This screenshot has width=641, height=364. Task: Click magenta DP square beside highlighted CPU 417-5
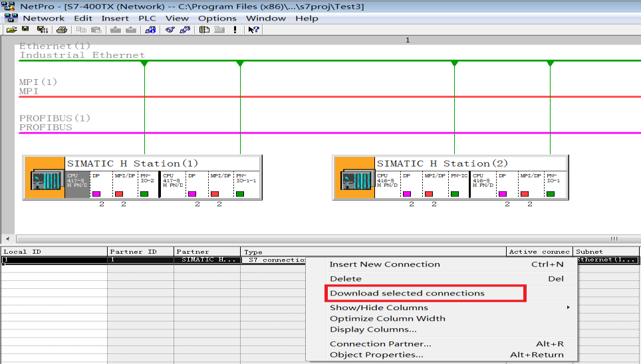[96, 194]
